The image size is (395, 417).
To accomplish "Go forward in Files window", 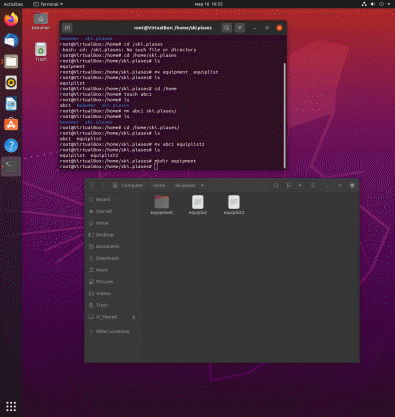I will (x=103, y=185).
